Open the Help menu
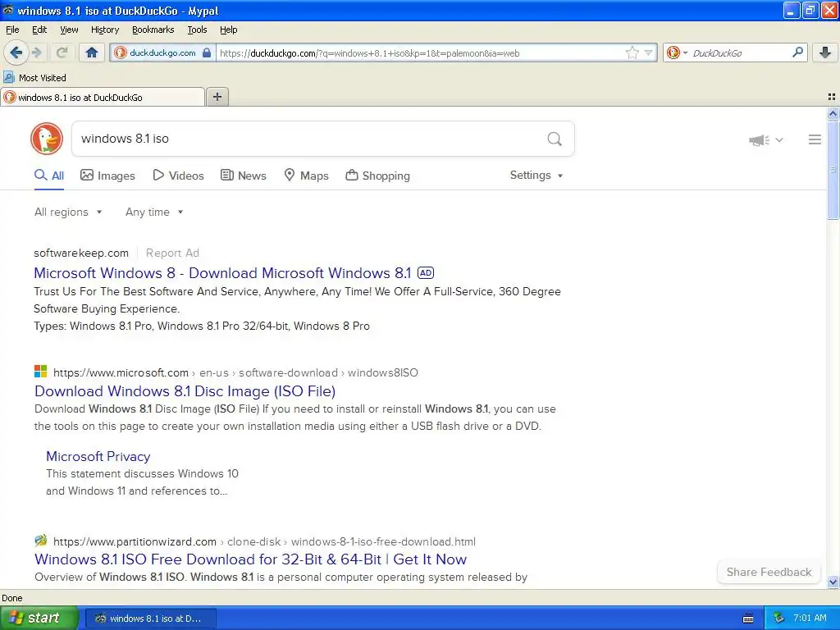The width and height of the screenshot is (840, 630). point(228,30)
